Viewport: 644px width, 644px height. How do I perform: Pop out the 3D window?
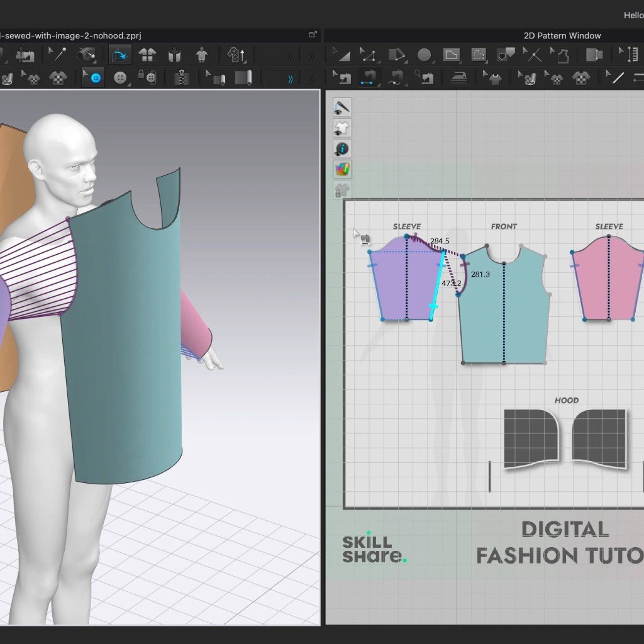coord(313,35)
